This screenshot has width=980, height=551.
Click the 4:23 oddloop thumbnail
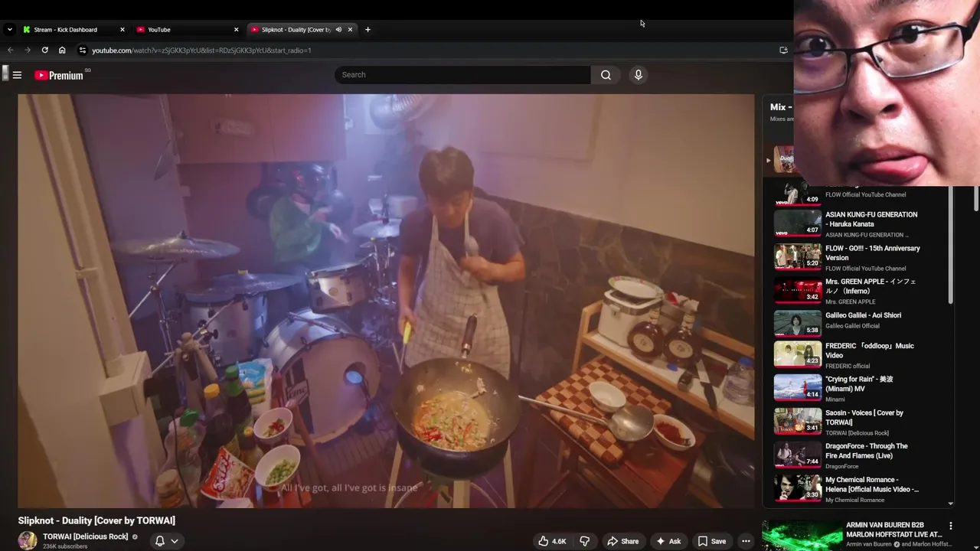tap(797, 354)
